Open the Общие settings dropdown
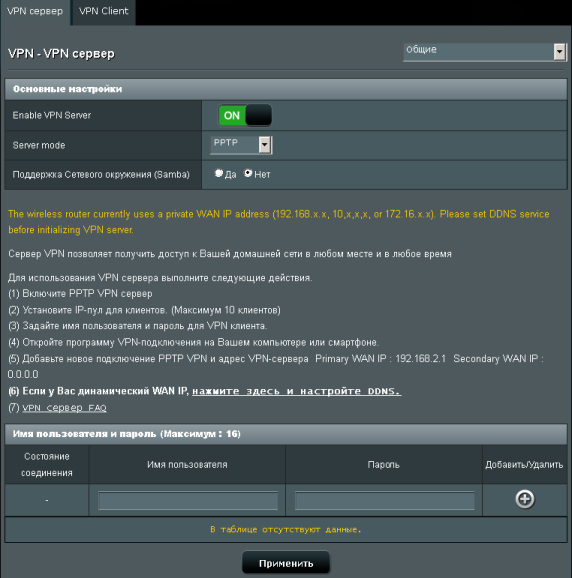Viewport: 572px width, 578px height. [485, 52]
